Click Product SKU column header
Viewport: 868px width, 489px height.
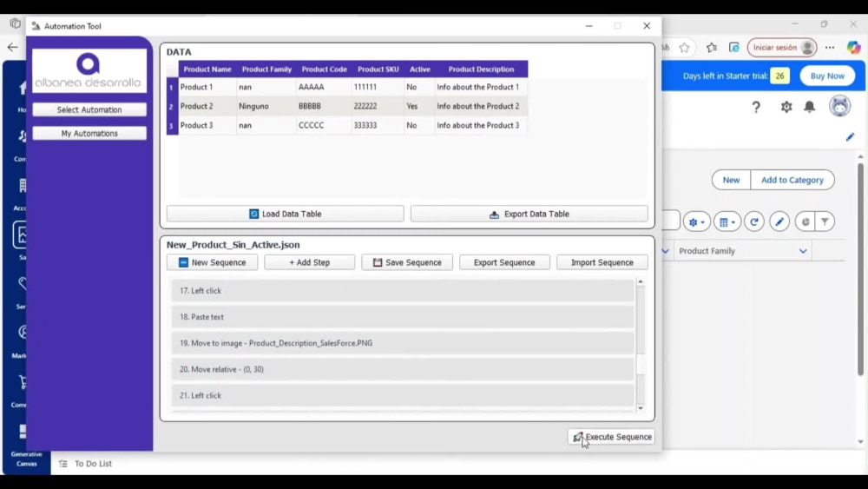[x=378, y=69]
